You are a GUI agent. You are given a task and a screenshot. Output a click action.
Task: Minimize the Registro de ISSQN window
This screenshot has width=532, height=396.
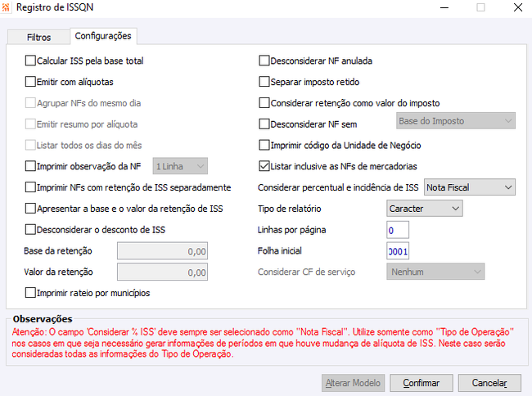pos(444,7)
